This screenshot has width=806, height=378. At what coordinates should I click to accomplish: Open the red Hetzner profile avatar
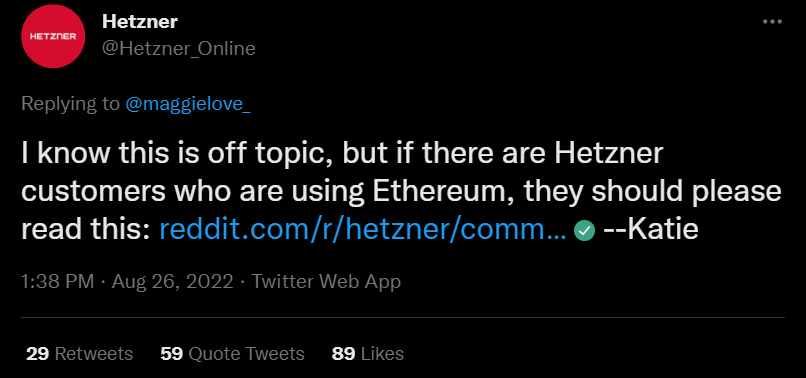click(52, 36)
